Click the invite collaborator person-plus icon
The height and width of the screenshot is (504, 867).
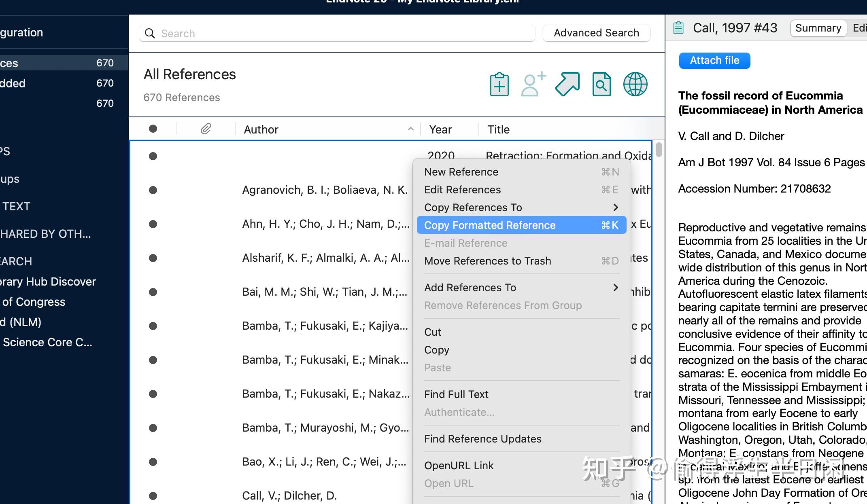click(533, 84)
